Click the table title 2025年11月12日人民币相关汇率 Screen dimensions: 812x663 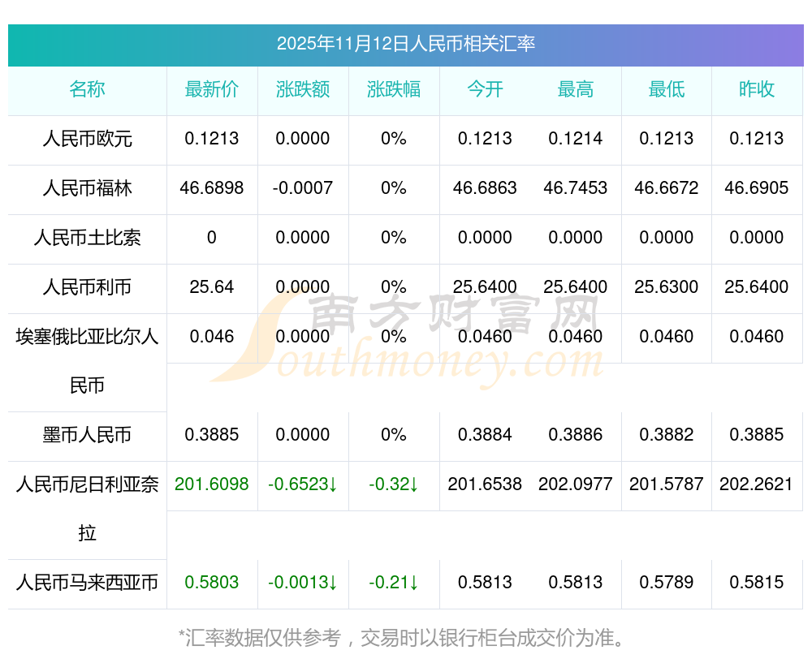tap(405, 44)
